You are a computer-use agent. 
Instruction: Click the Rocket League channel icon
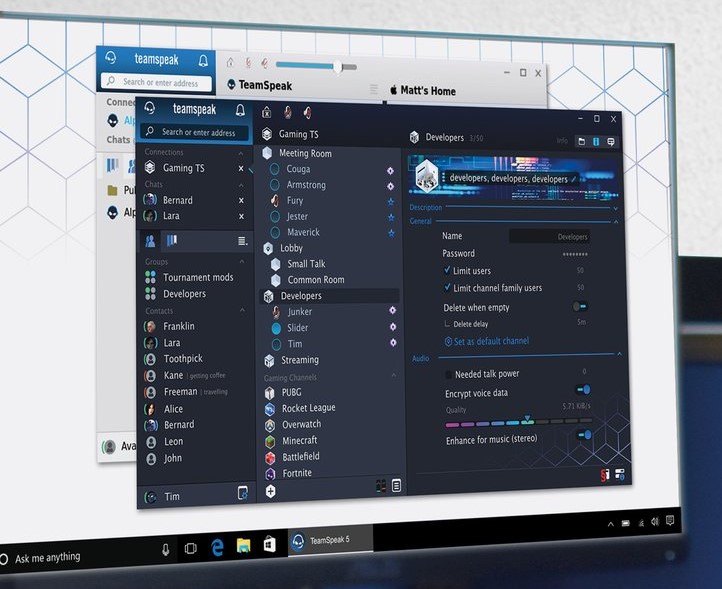pos(270,409)
